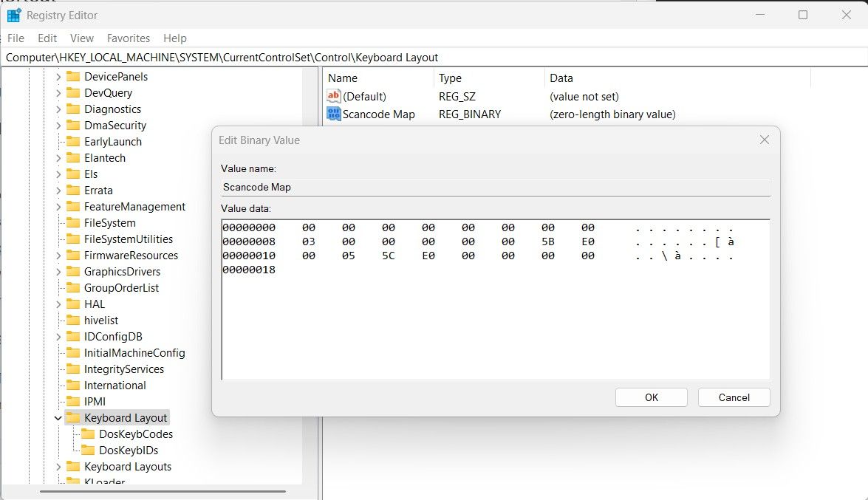
Task: Click hex byte 05 in value data
Action: click(x=349, y=256)
